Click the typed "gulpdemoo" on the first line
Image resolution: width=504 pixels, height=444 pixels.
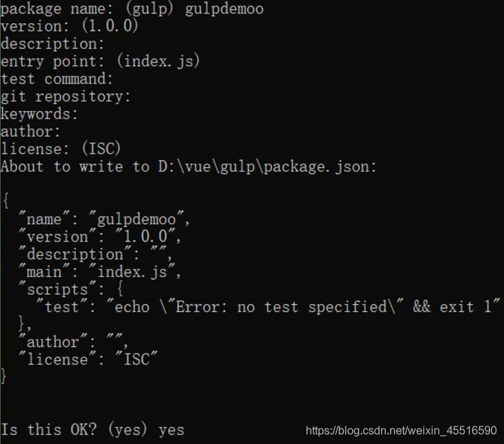pyautogui.click(x=224, y=9)
